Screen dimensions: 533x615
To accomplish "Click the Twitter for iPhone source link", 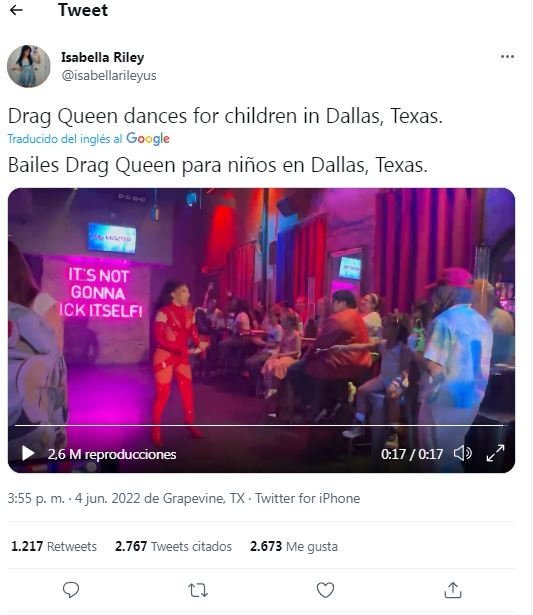I will 307,499.
